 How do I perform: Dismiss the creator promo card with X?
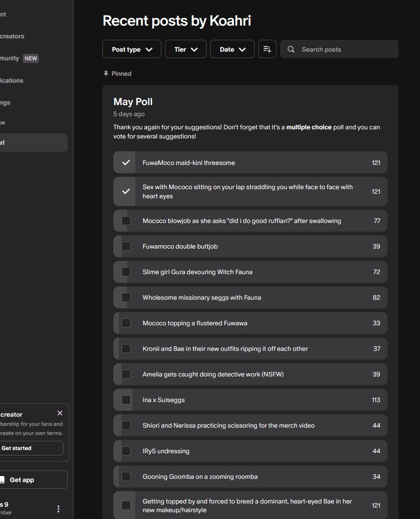pos(59,413)
